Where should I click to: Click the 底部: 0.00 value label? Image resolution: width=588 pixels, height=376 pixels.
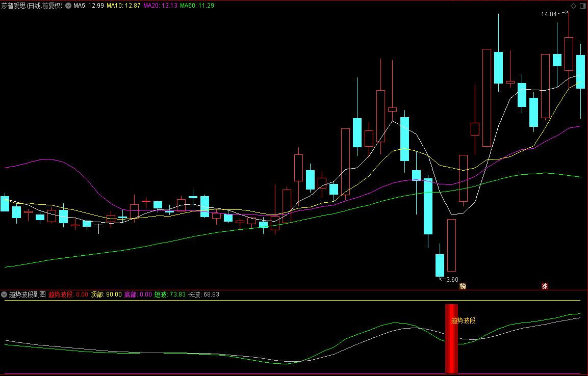coord(138,294)
